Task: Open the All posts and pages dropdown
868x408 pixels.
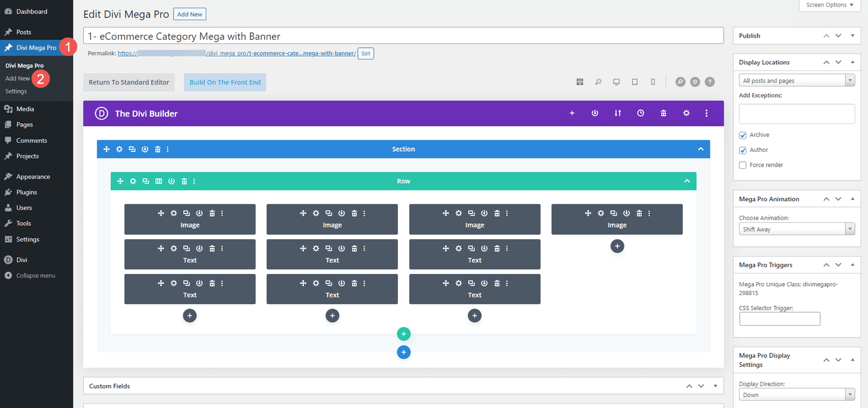Action: pyautogui.click(x=797, y=81)
